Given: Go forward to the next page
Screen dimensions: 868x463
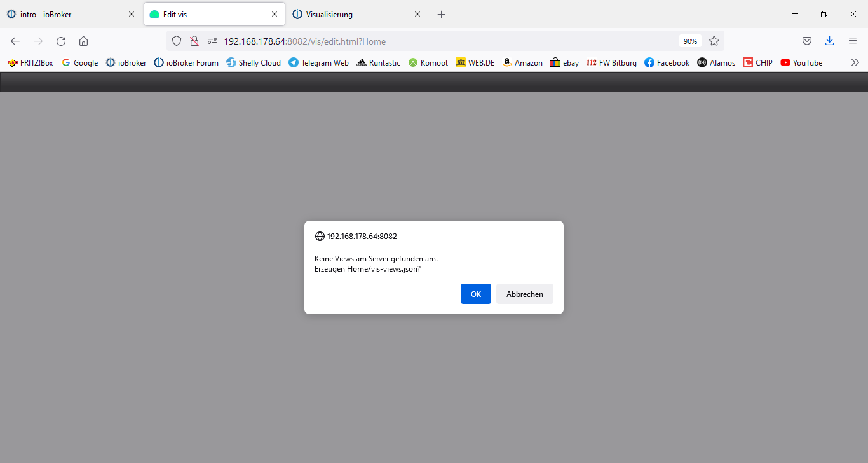Looking at the screenshot, I should [x=38, y=41].
